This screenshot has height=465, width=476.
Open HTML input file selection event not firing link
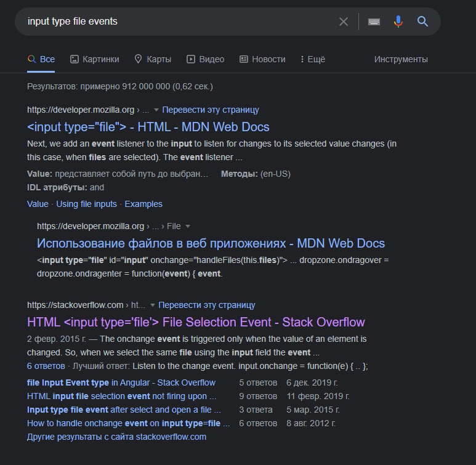(121, 396)
